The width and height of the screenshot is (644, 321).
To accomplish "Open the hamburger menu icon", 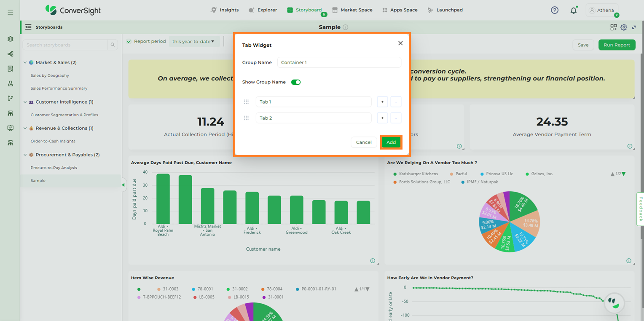I will pyautogui.click(x=10, y=12).
